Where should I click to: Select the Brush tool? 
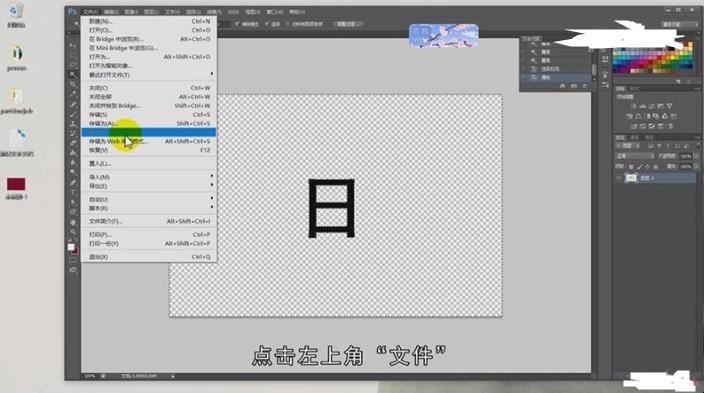click(x=73, y=114)
